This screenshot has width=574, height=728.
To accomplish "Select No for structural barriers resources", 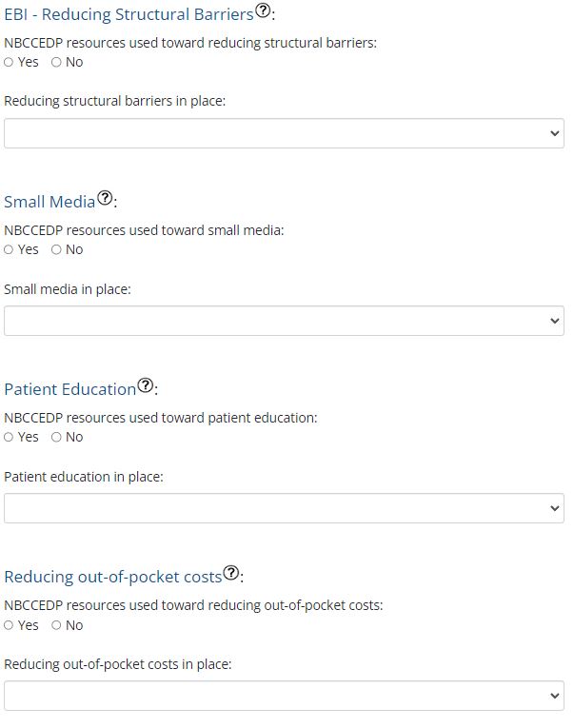I will (x=56, y=62).
